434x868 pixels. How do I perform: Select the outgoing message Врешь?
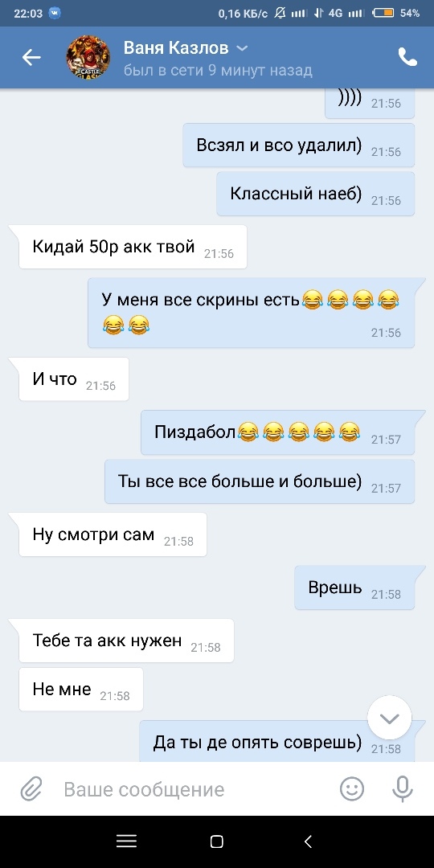[x=354, y=588]
